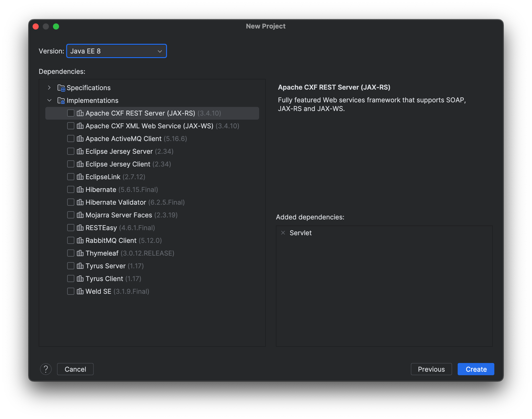Image resolution: width=532 pixels, height=419 pixels.
Task: Click the library icon beside Apache CXF REST Server
Action: (x=80, y=113)
